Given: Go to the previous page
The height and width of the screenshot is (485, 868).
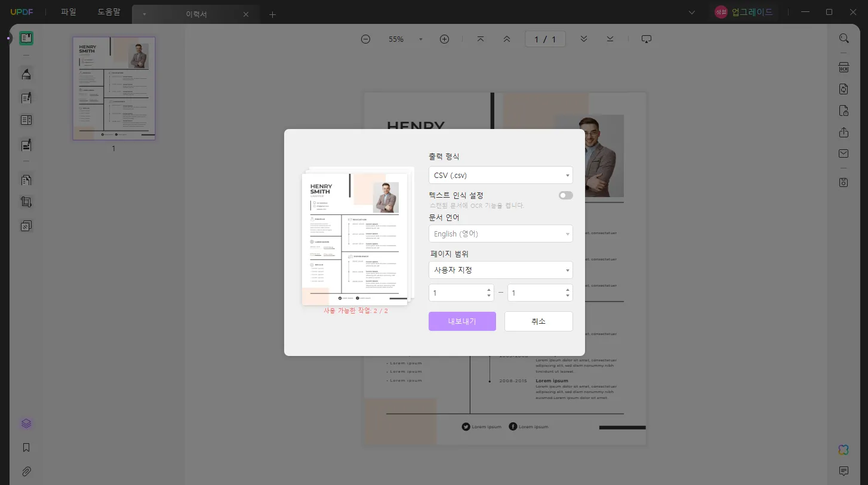Looking at the screenshot, I should pos(507,39).
